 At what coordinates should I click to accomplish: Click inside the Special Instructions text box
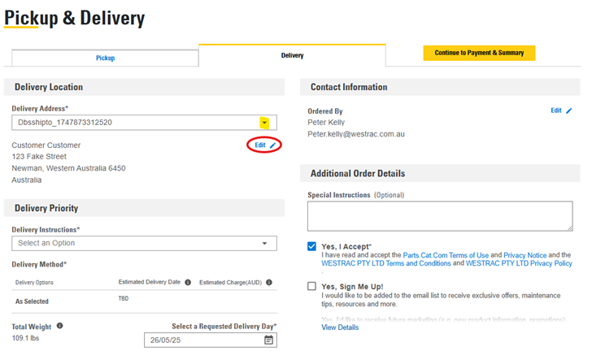440,216
